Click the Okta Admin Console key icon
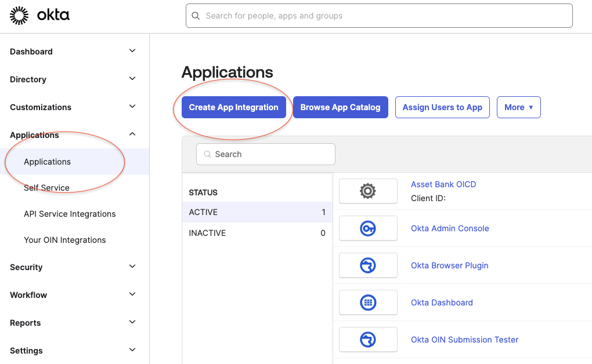 pos(368,228)
